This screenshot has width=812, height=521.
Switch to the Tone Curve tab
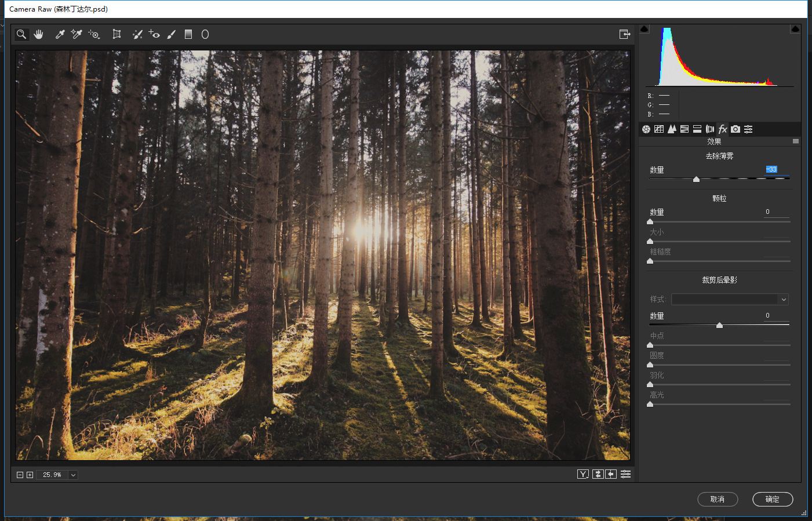[x=659, y=129]
